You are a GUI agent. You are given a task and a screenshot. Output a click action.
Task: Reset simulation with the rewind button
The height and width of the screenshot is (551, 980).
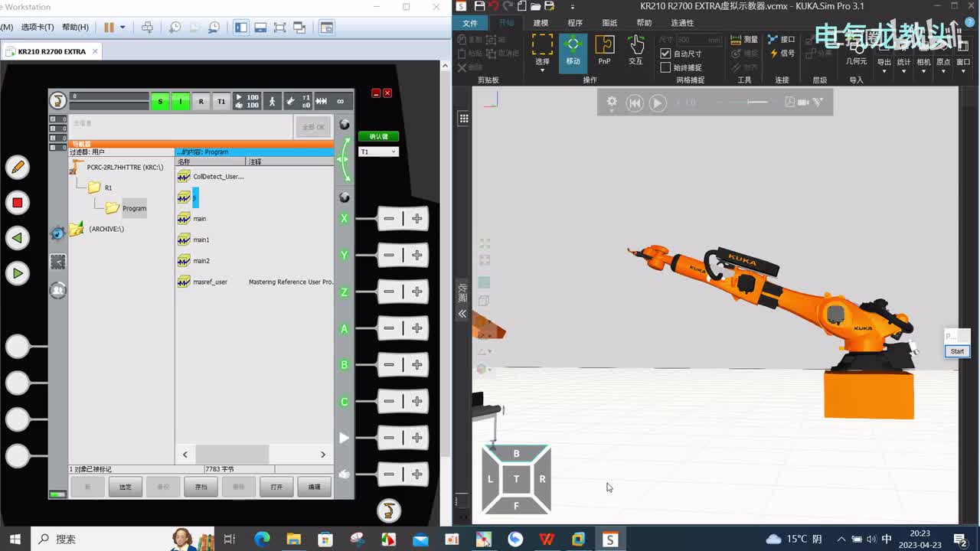[635, 103]
